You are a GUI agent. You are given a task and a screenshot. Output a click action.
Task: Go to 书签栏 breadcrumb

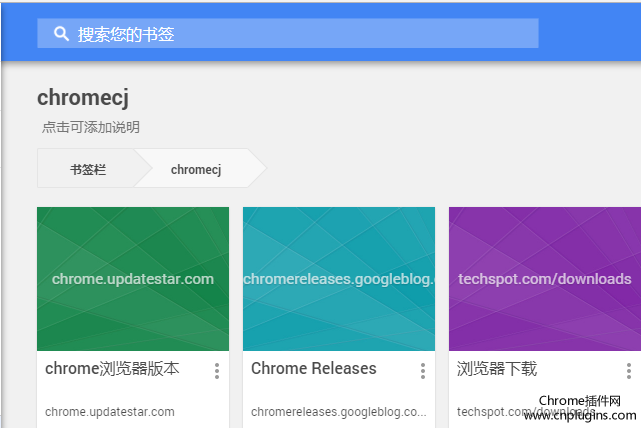pos(88,169)
